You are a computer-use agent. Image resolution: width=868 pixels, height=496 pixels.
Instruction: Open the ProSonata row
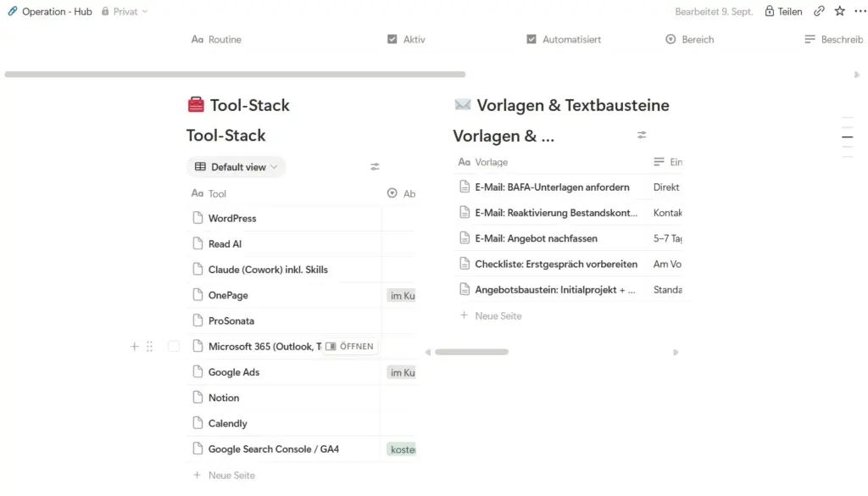[231, 320]
